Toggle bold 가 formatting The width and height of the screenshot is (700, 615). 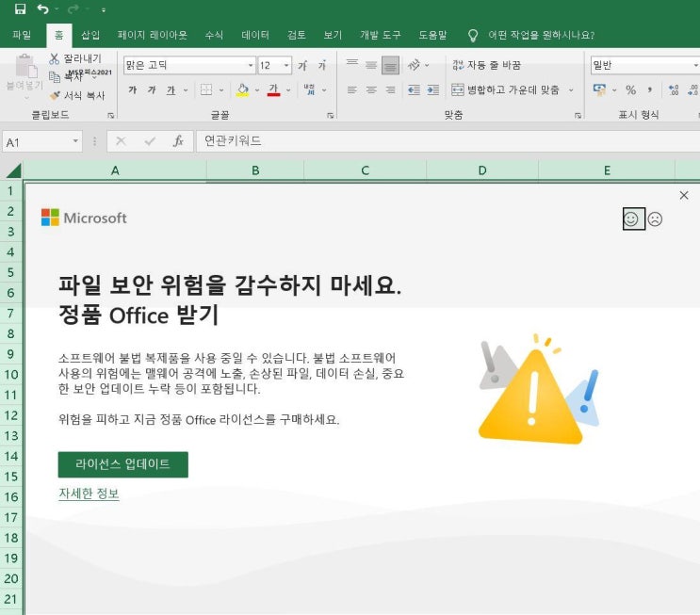click(132, 90)
